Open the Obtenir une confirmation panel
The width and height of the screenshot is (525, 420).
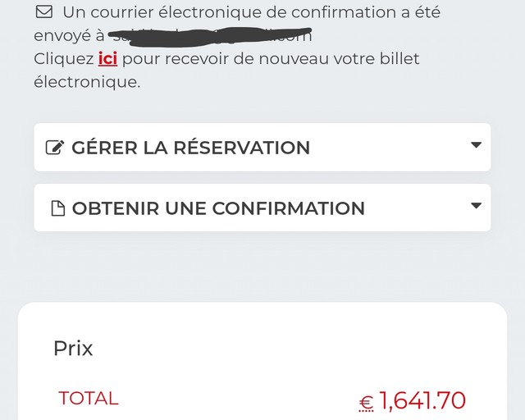coord(262,208)
